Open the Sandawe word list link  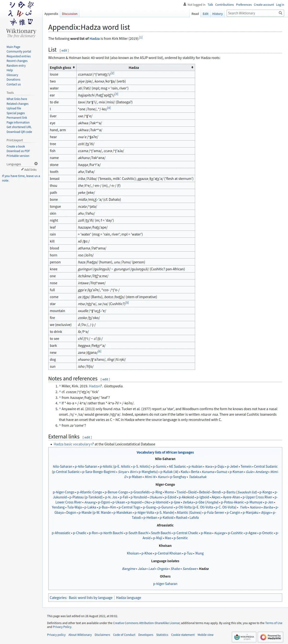(x=189, y=569)
